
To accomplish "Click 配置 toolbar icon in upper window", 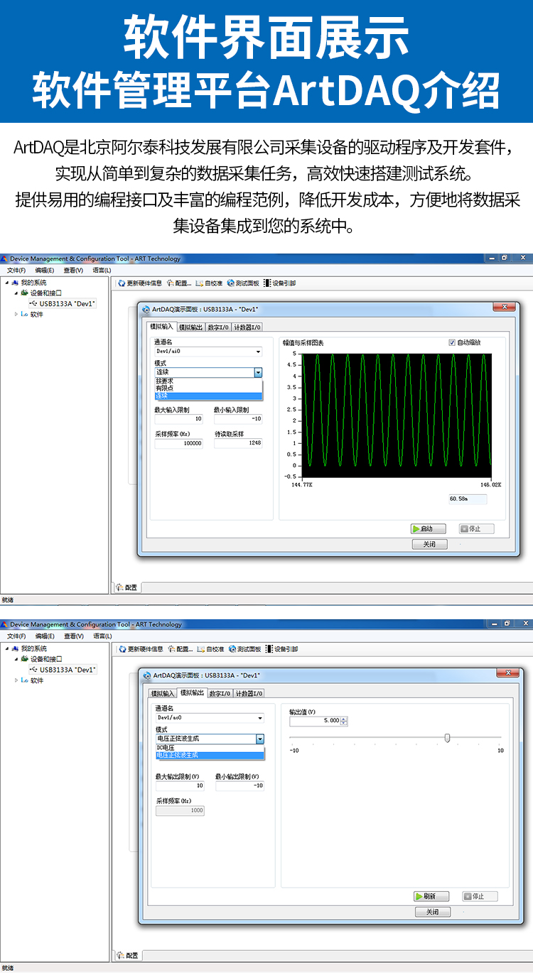I will [x=170, y=283].
